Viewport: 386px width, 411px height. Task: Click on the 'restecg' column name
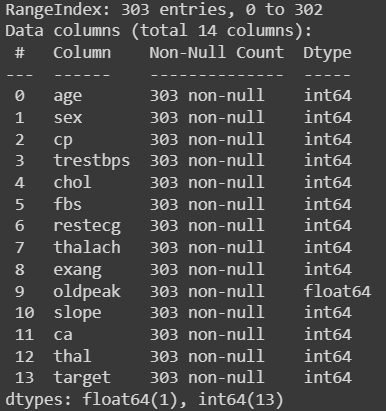(87, 226)
